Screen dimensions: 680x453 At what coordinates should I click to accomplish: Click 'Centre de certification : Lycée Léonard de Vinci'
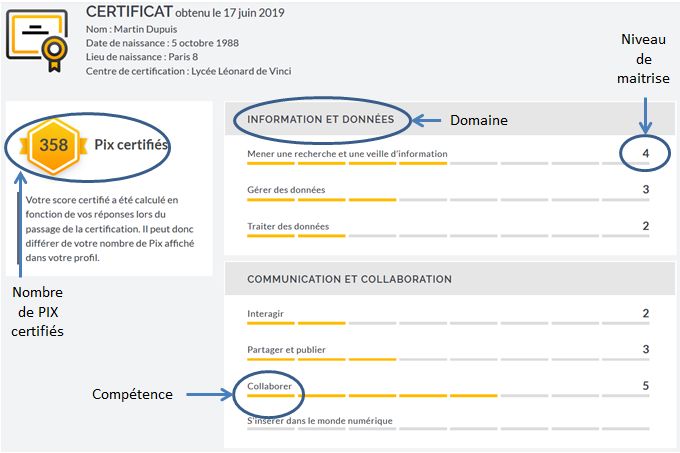pos(189,71)
